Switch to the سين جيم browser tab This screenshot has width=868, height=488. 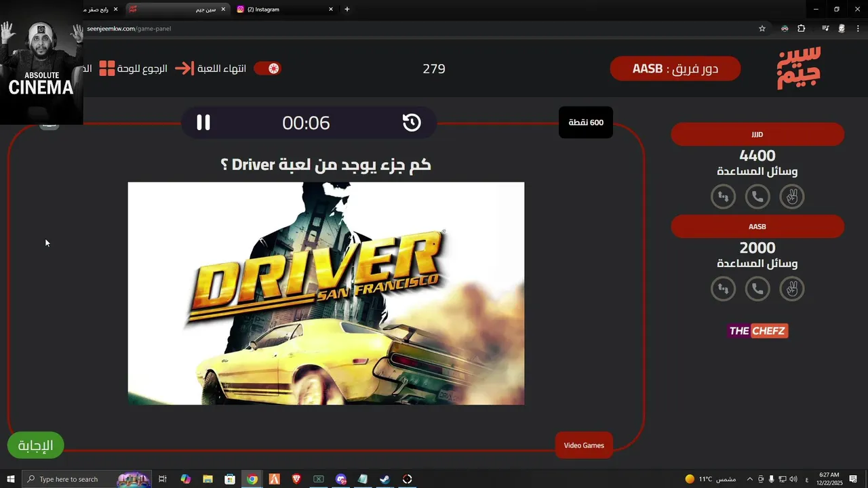coord(178,9)
